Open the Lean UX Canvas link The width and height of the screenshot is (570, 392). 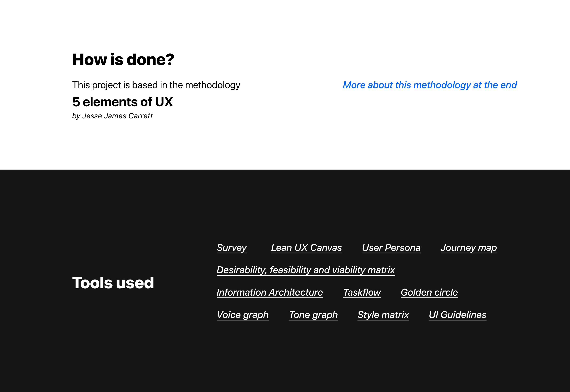tap(306, 248)
